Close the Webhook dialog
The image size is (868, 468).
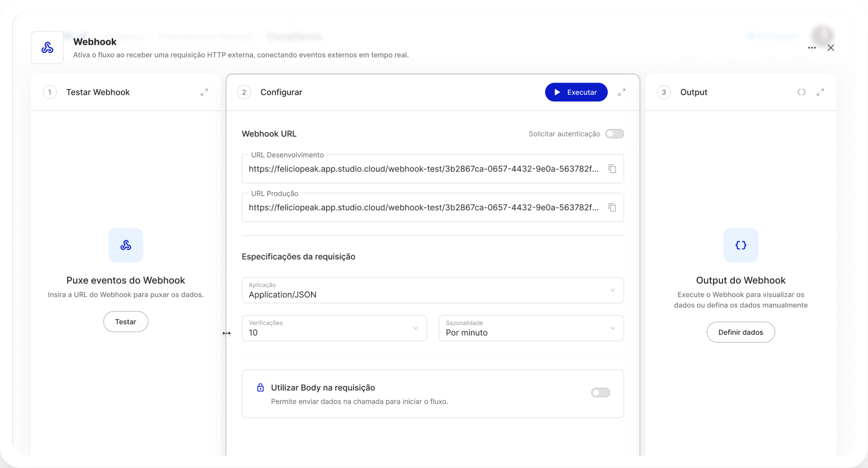click(831, 48)
